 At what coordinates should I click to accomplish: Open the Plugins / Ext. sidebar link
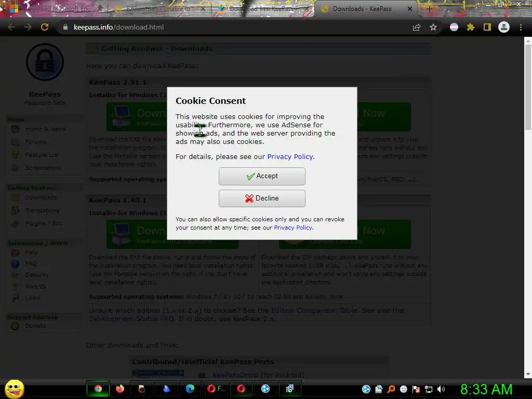[x=44, y=223]
